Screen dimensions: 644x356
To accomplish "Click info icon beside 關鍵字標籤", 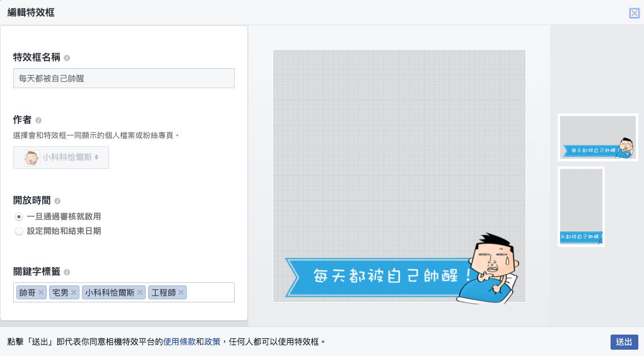I will (x=67, y=272).
